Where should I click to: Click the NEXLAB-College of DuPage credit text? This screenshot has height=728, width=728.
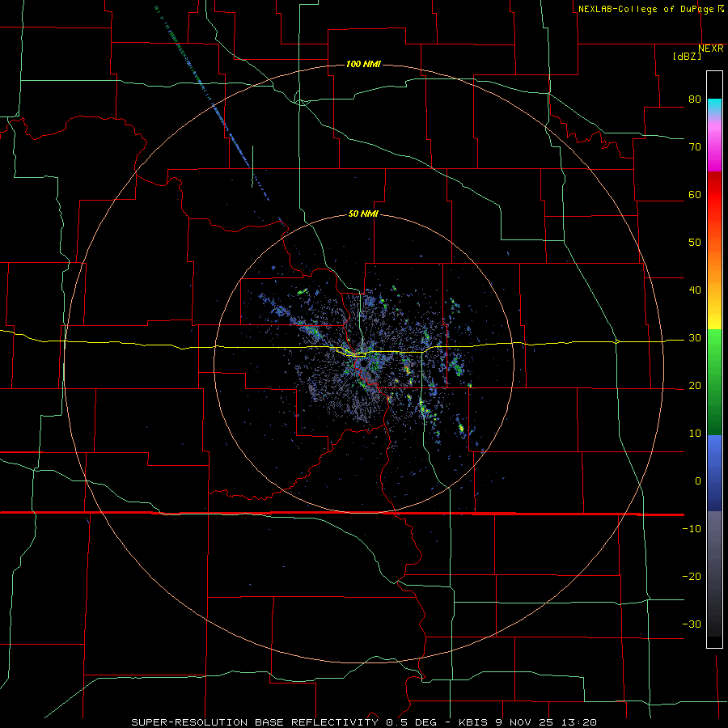tap(645, 9)
